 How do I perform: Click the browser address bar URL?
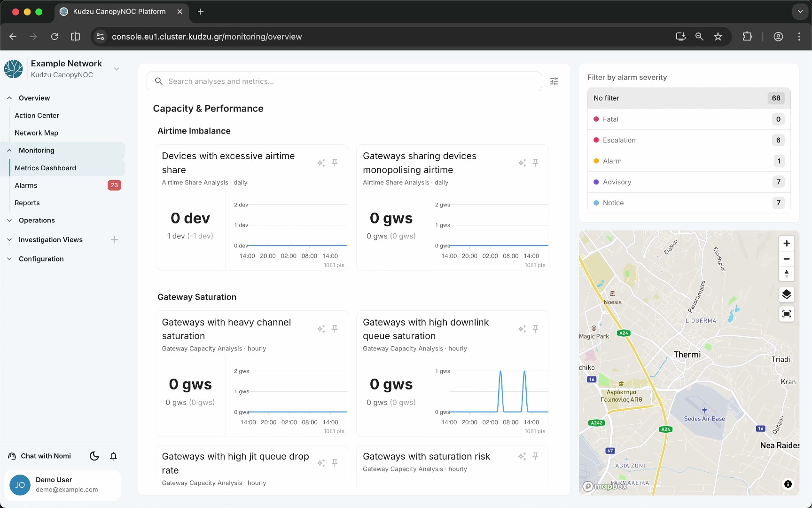[207, 37]
